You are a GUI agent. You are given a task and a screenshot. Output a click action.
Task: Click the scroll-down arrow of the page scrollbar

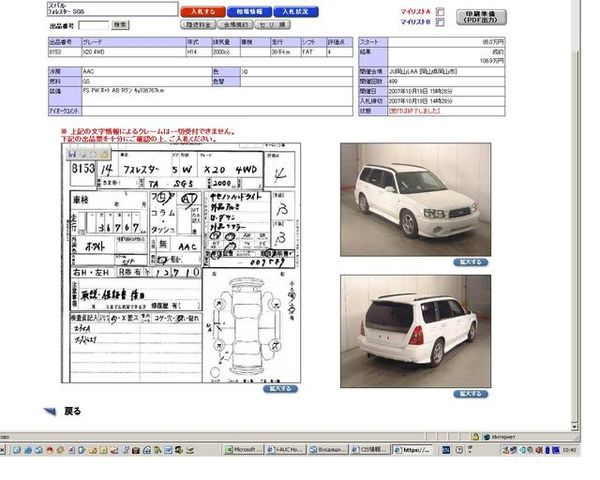(x=574, y=426)
